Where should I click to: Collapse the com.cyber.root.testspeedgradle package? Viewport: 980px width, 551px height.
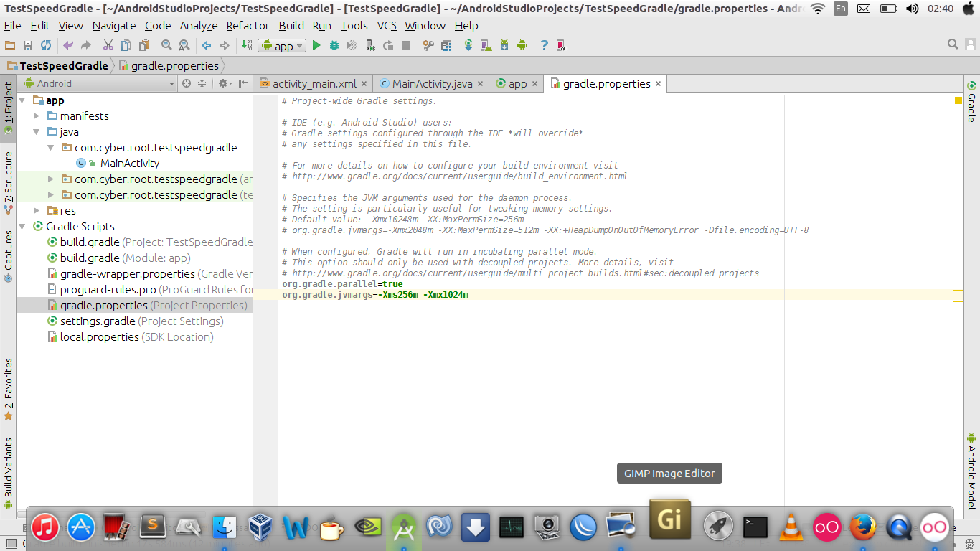coord(50,147)
